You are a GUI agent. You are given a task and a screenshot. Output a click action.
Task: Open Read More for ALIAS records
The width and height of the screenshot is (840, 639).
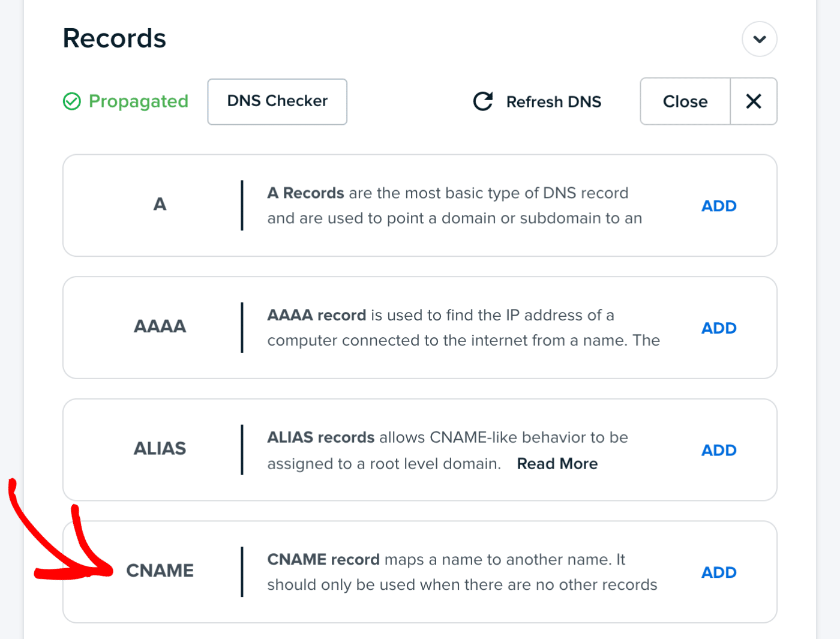pos(557,463)
